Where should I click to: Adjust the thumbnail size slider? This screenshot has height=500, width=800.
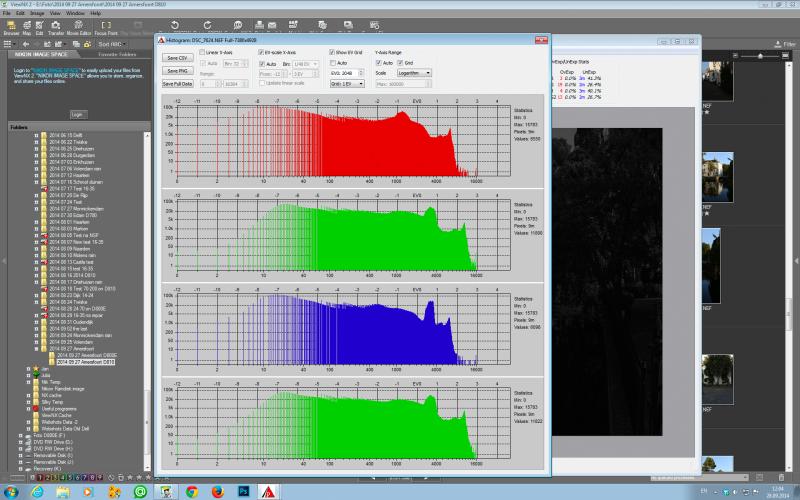point(760,56)
